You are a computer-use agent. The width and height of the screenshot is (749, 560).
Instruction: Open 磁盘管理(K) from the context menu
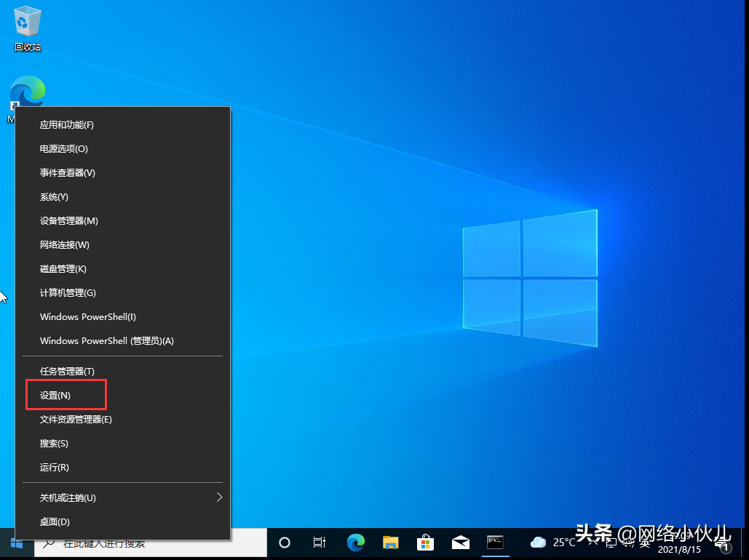coord(61,268)
